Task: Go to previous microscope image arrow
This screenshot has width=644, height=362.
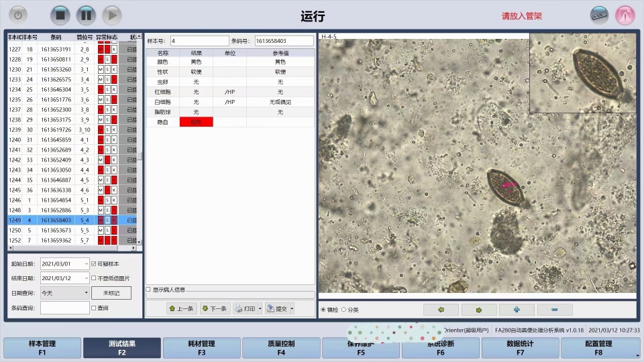Action: click(x=441, y=310)
